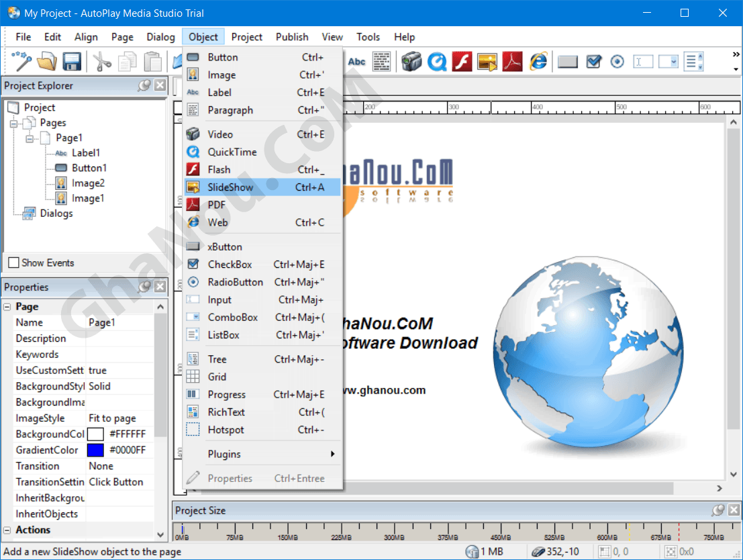Click the canvas scroll-down arrow
The width and height of the screenshot is (743, 560).
coord(734,474)
